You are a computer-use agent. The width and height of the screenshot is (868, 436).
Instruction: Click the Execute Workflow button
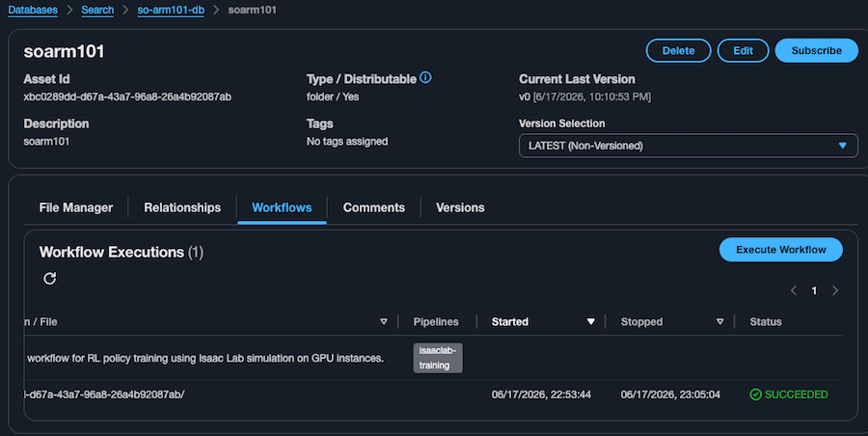[780, 250]
